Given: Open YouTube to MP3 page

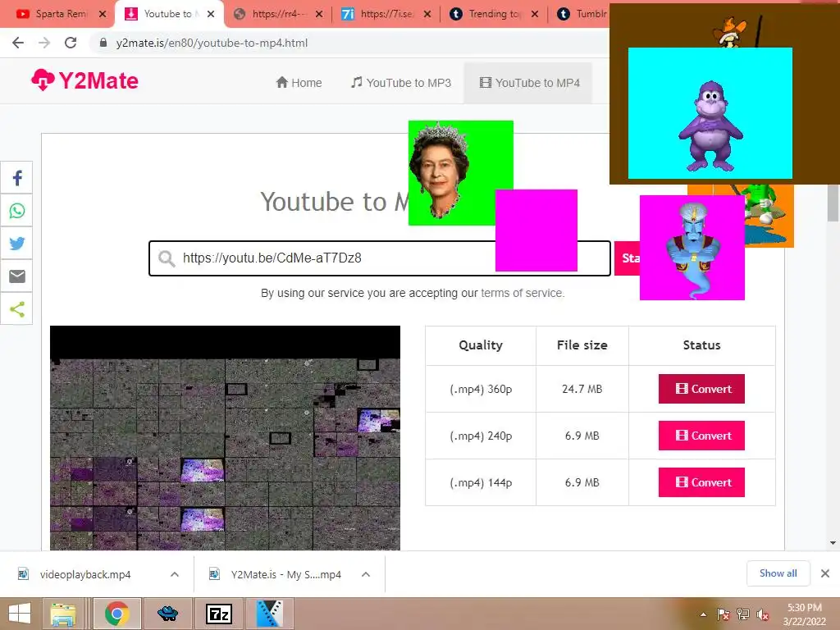Looking at the screenshot, I should [x=400, y=83].
